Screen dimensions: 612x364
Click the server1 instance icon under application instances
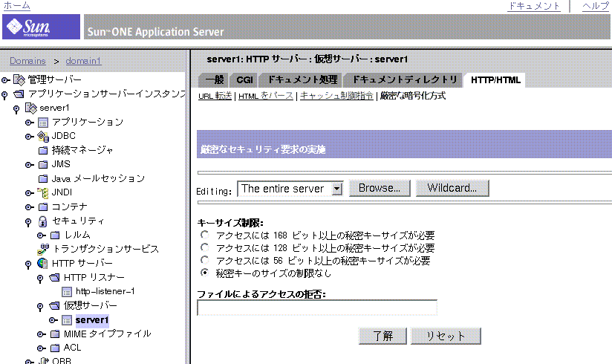coord(31,108)
